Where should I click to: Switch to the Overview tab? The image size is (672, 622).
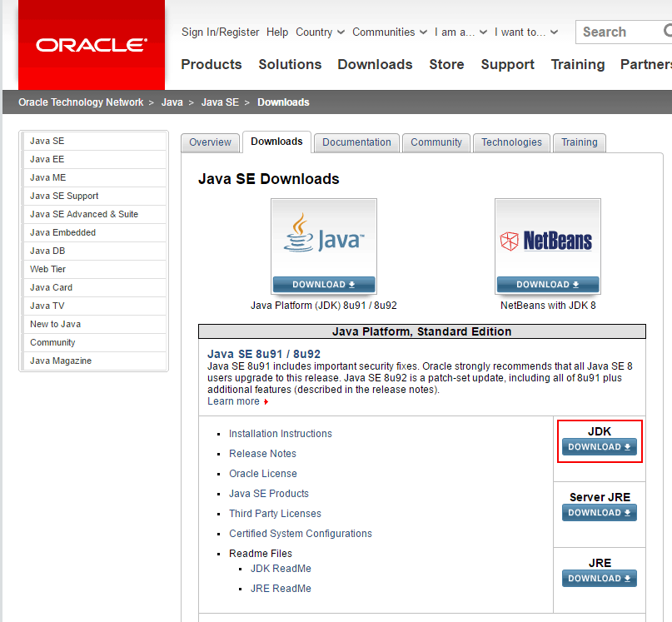pos(210,142)
